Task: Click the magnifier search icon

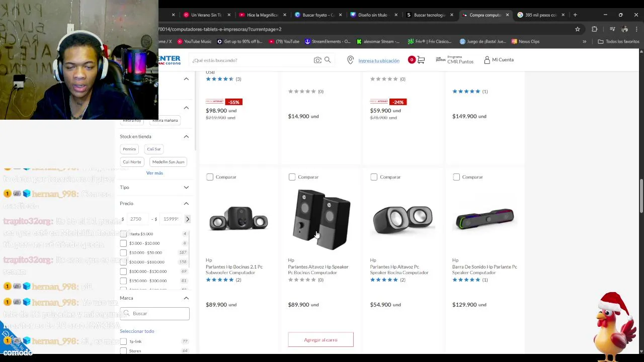Action: tap(328, 60)
